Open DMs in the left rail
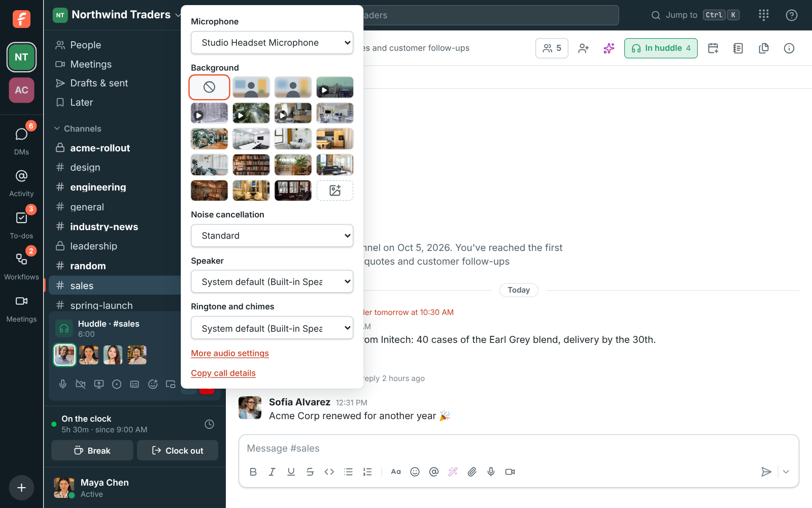Image resolution: width=812 pixels, height=508 pixels. pyautogui.click(x=21, y=140)
